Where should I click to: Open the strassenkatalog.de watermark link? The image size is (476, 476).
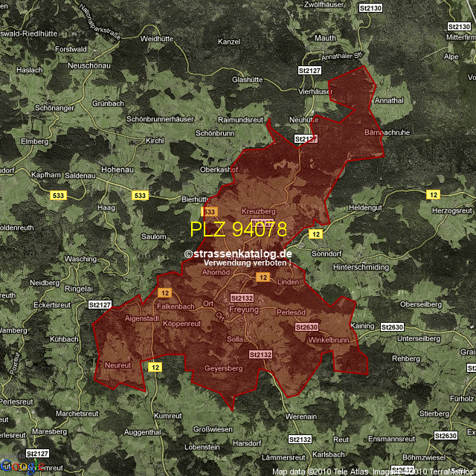[238, 254]
